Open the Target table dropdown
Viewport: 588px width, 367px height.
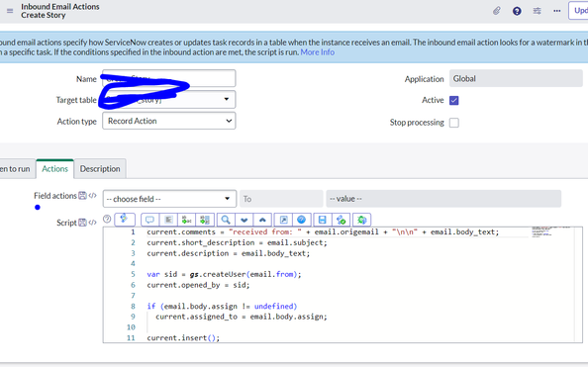[x=169, y=99]
